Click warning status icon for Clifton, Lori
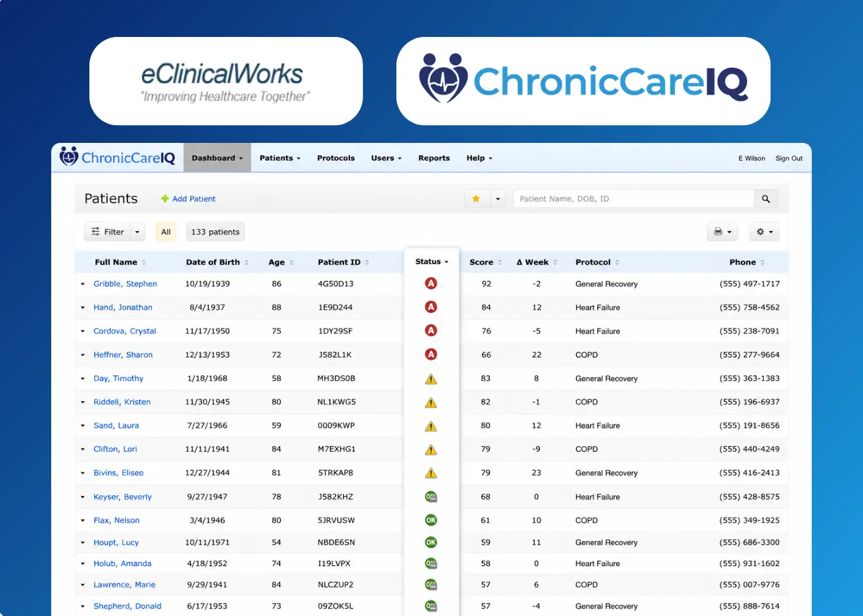This screenshot has width=863, height=616. 431,450
